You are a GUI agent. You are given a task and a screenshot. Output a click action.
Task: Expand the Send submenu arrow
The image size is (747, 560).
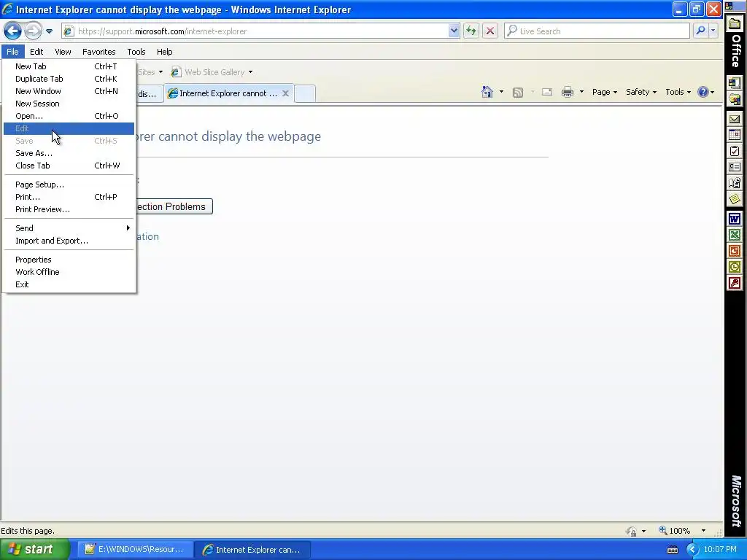click(x=128, y=228)
